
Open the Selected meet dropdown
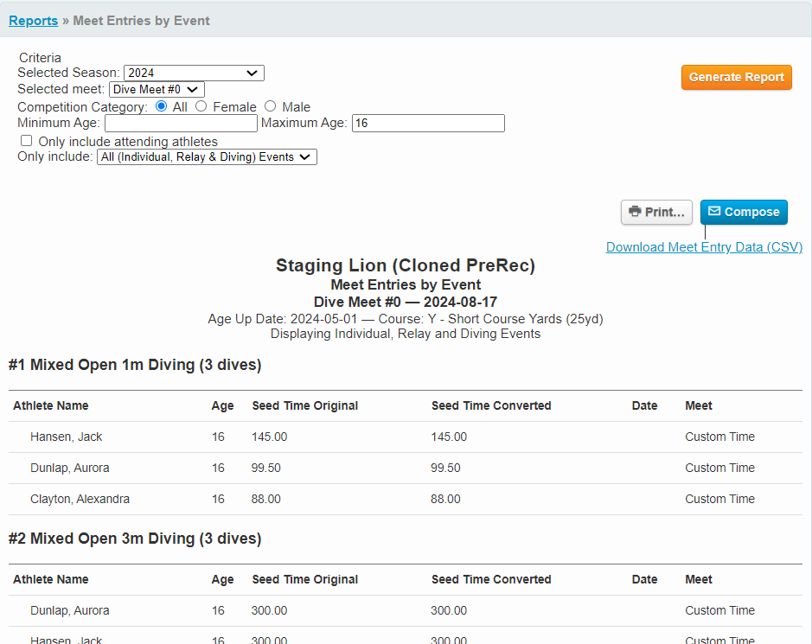click(157, 89)
